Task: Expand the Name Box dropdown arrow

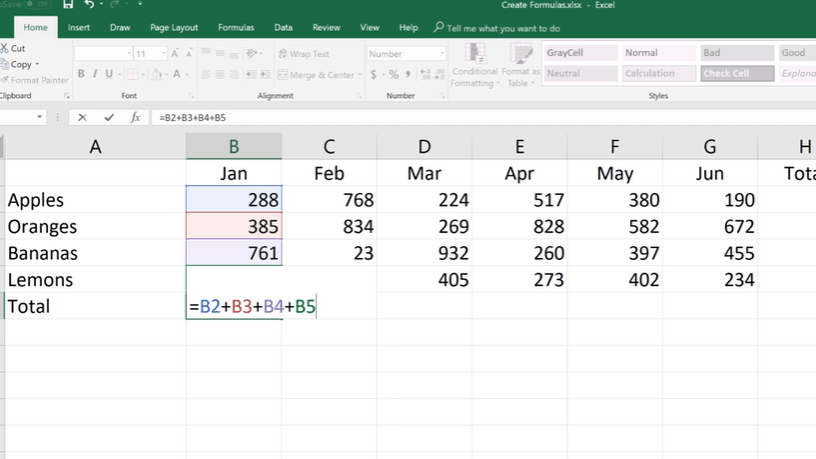Action: 40,117
